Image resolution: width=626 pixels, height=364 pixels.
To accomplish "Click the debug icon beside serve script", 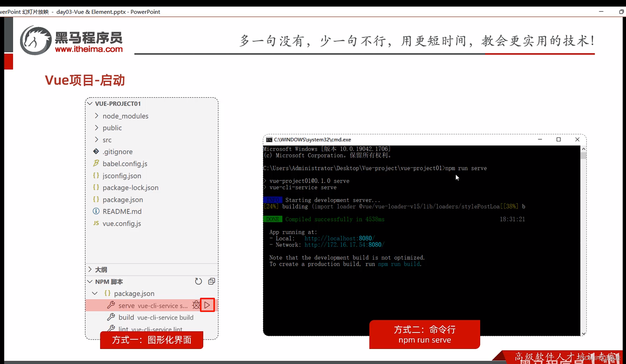I will (x=196, y=305).
